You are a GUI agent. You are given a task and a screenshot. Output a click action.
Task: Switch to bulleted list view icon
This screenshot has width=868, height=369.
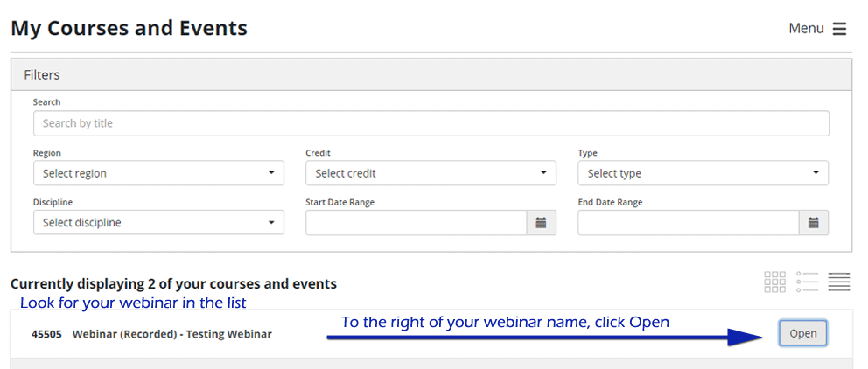(807, 282)
